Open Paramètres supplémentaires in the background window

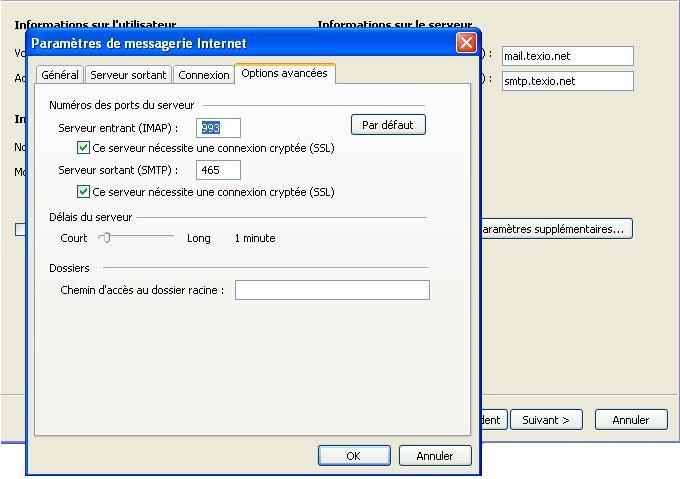pos(556,229)
